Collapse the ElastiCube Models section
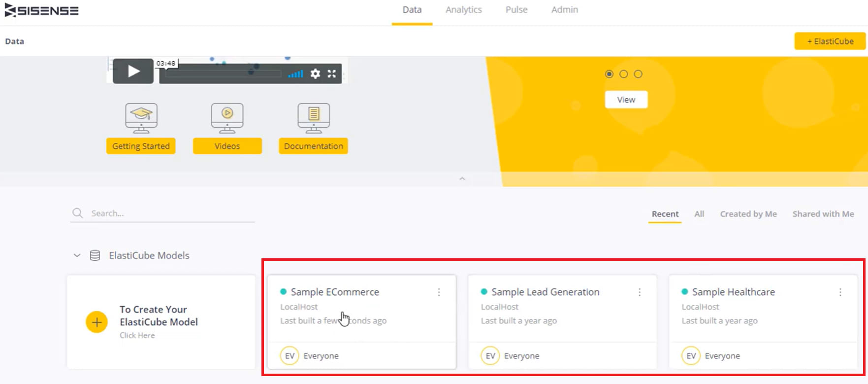868x384 pixels. [77, 255]
